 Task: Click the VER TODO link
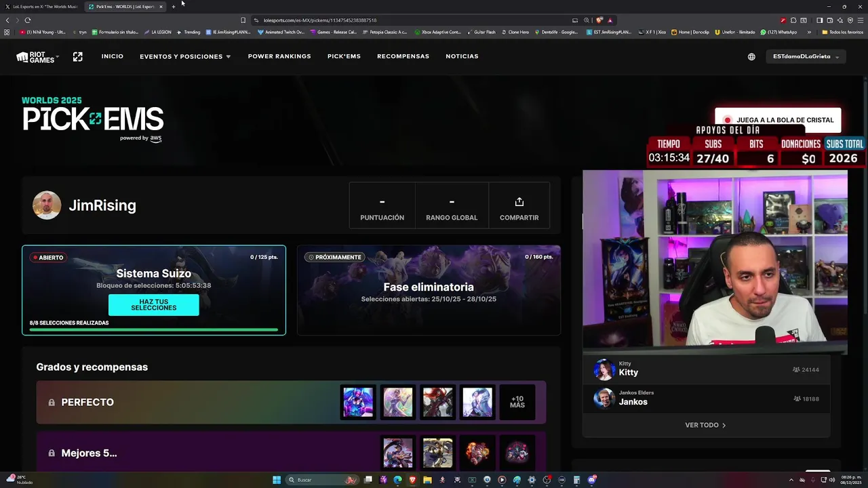(x=705, y=425)
